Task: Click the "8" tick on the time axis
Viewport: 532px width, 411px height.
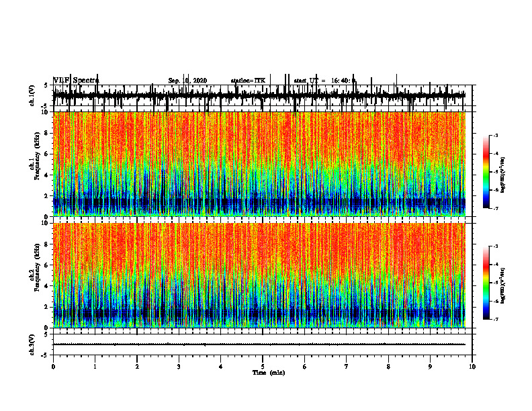Action: [x=388, y=367]
